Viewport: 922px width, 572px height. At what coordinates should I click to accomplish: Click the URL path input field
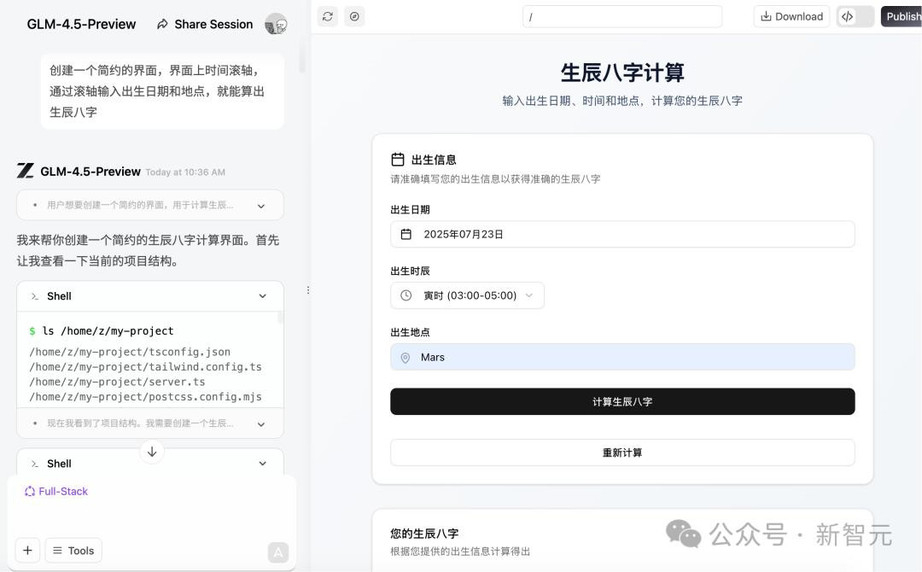[x=622, y=16]
